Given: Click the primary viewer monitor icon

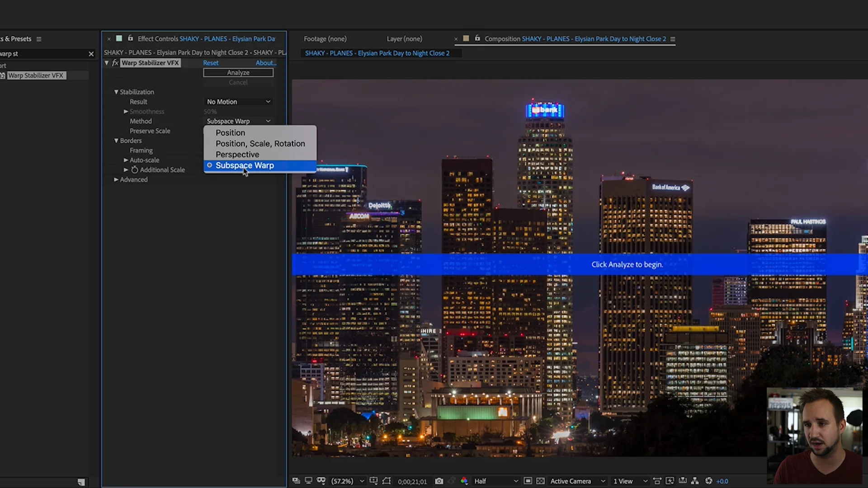Looking at the screenshot, I should pyautogui.click(x=309, y=481).
